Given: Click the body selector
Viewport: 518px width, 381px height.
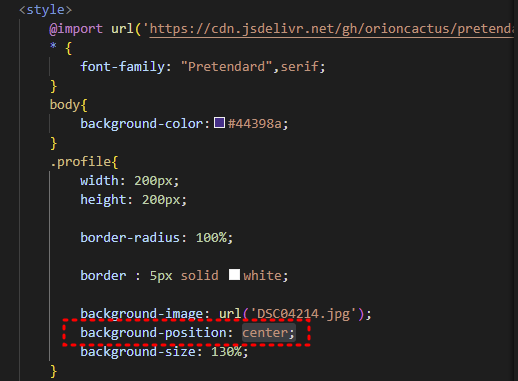Looking at the screenshot, I should (x=65, y=105).
